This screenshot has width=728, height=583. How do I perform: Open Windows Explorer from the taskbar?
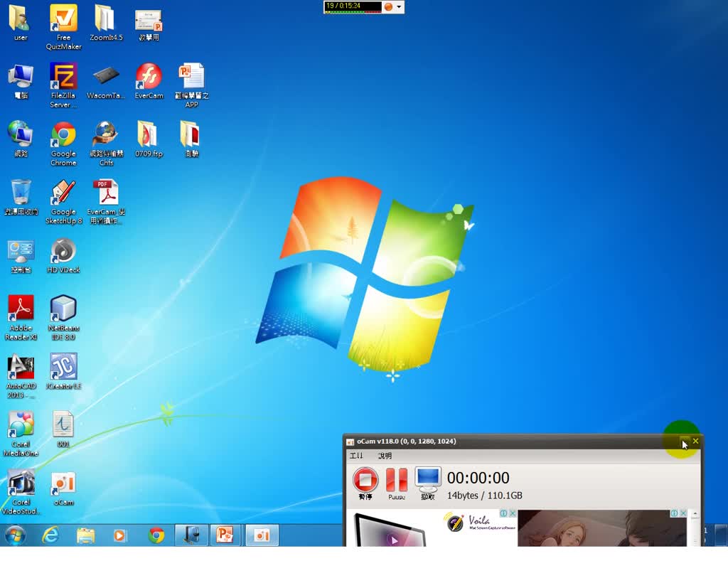(85, 535)
